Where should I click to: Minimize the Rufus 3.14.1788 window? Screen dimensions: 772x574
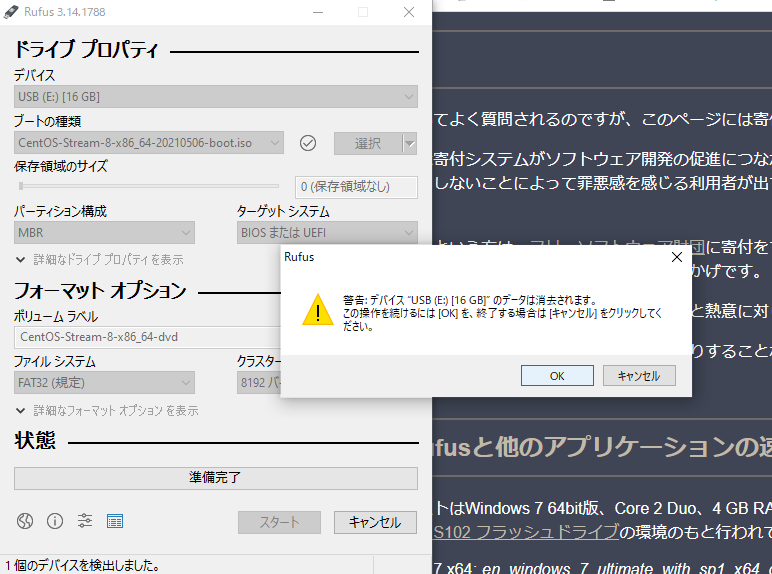click(318, 12)
